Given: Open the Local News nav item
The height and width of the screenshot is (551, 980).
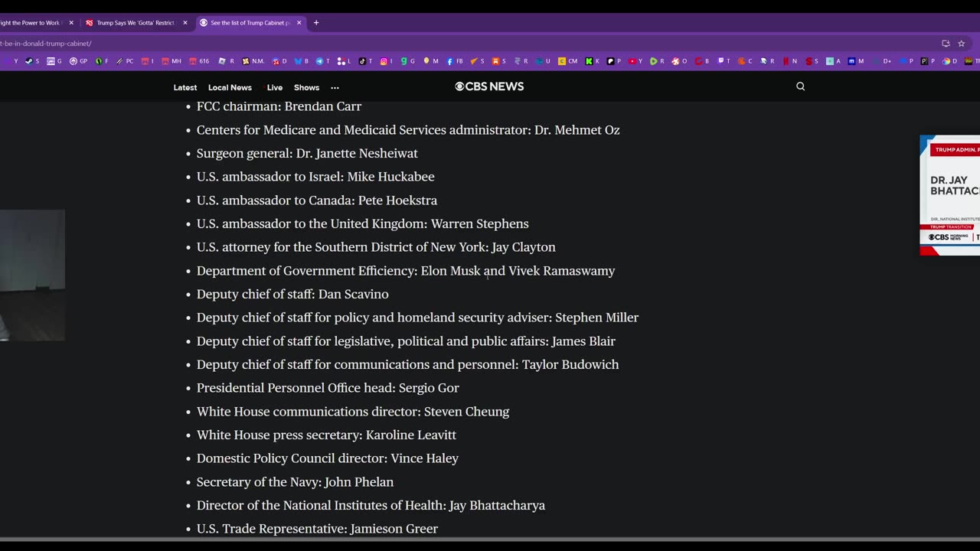Looking at the screenshot, I should 230,88.
